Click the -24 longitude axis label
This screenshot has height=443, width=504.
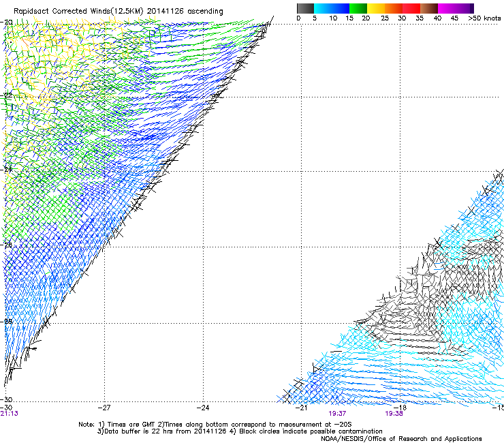[203, 408]
